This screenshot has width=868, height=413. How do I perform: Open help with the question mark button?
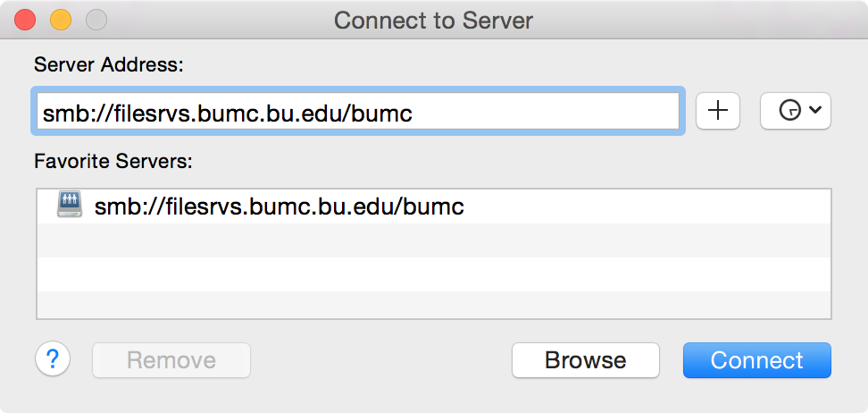pos(53,359)
